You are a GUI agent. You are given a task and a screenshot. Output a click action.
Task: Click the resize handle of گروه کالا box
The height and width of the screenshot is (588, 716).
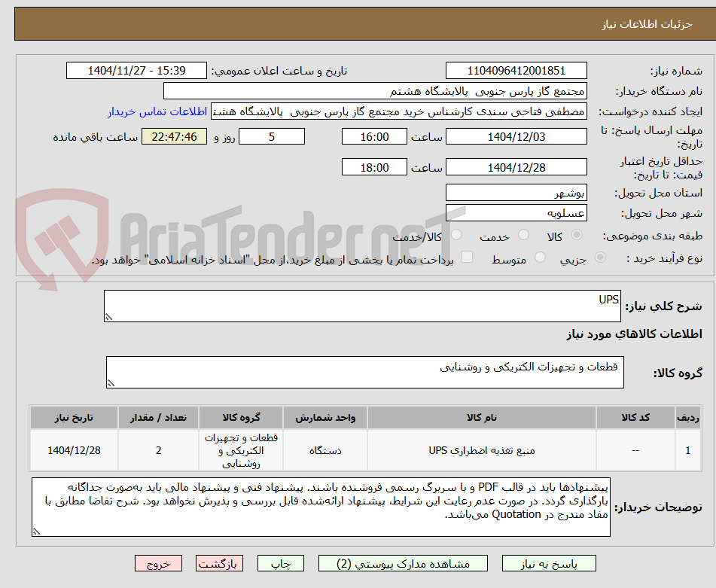pyautogui.click(x=111, y=383)
